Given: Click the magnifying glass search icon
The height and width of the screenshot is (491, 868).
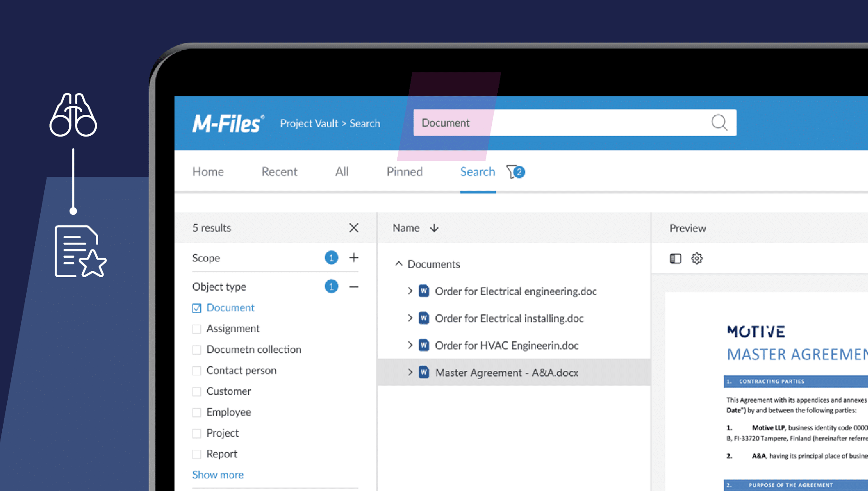Looking at the screenshot, I should [x=719, y=123].
